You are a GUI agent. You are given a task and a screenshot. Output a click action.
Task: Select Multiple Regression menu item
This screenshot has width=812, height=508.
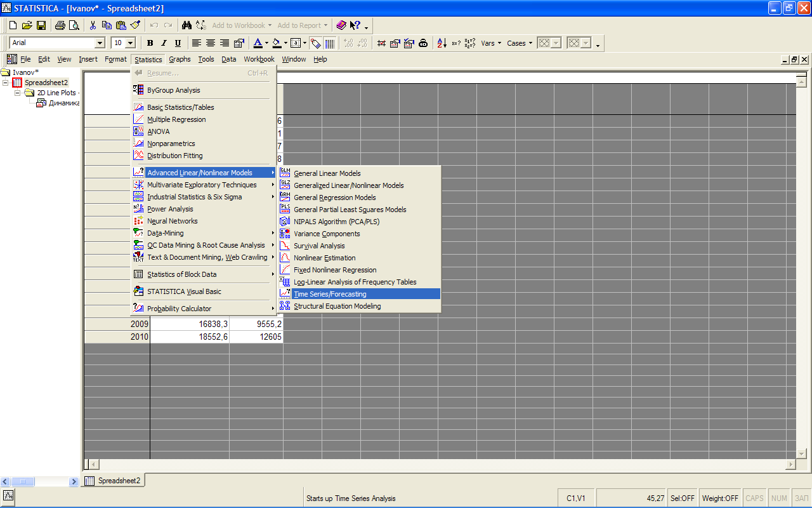coord(204,119)
